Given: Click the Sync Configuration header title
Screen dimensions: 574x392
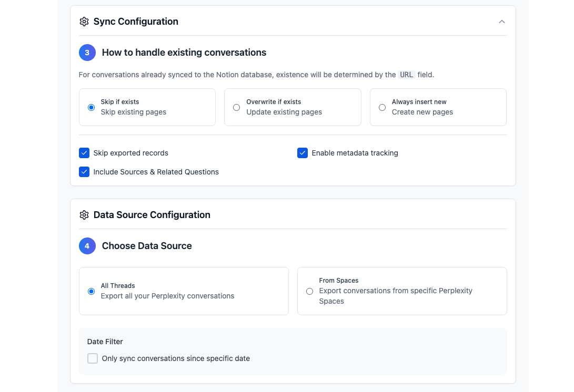Looking at the screenshot, I should pos(136,22).
